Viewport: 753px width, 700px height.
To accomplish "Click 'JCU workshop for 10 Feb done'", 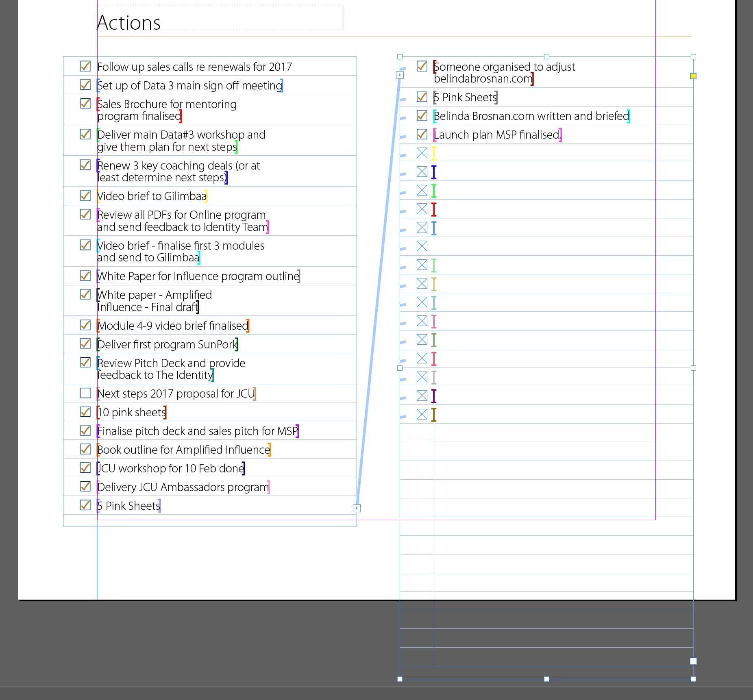I will (171, 468).
